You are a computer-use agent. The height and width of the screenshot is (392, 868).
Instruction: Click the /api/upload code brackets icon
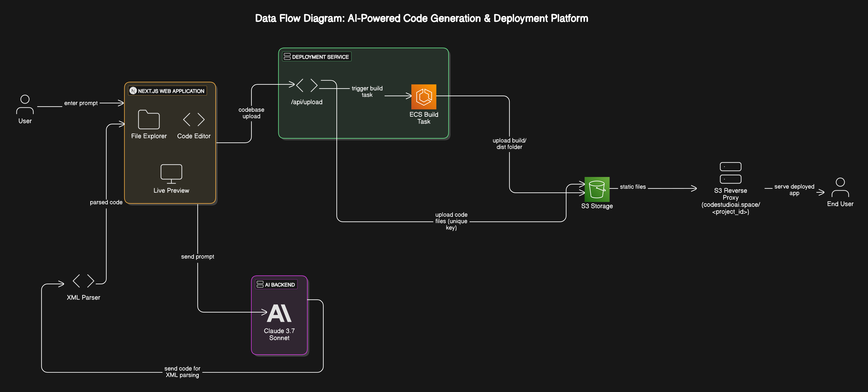pos(307,86)
